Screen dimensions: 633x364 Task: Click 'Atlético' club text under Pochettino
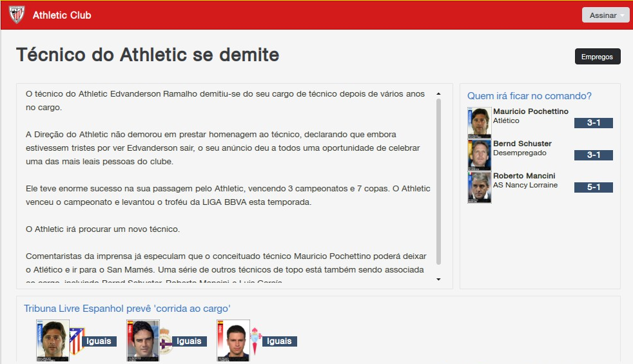506,120
